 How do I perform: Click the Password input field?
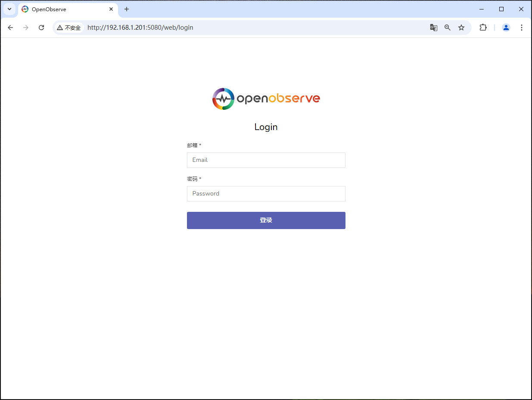coord(266,193)
